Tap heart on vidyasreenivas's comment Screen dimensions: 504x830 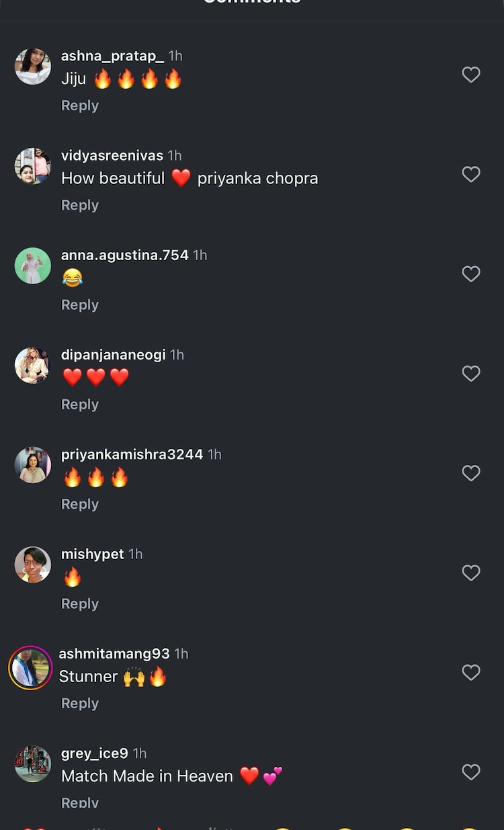coord(471,174)
